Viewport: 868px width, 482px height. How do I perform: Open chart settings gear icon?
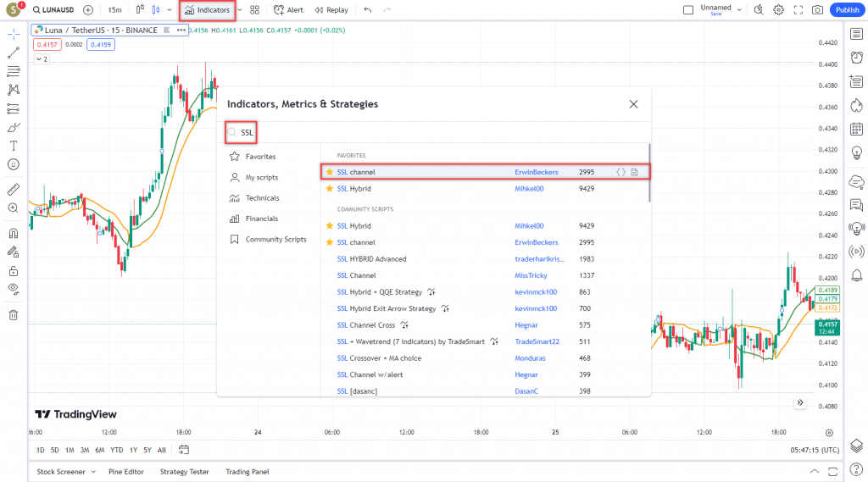tap(778, 10)
